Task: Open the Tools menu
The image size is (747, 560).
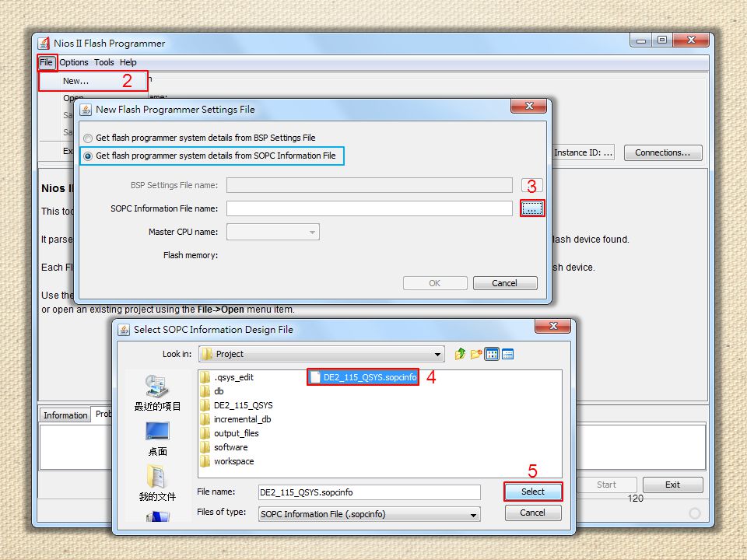Action: pyautogui.click(x=103, y=62)
